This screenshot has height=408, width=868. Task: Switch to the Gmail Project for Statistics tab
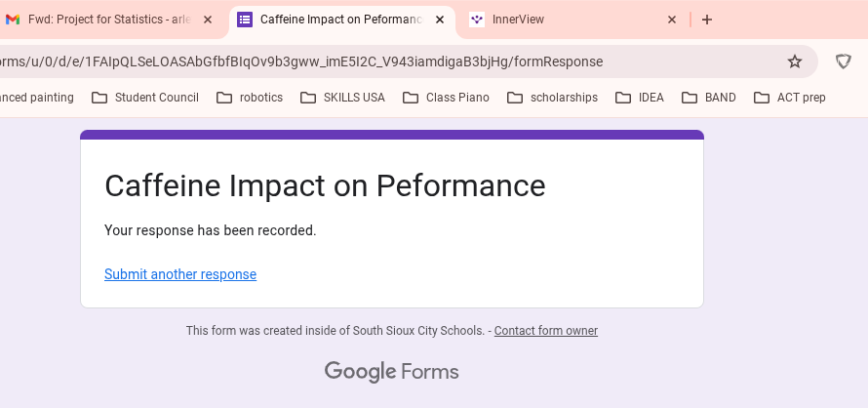click(x=107, y=20)
